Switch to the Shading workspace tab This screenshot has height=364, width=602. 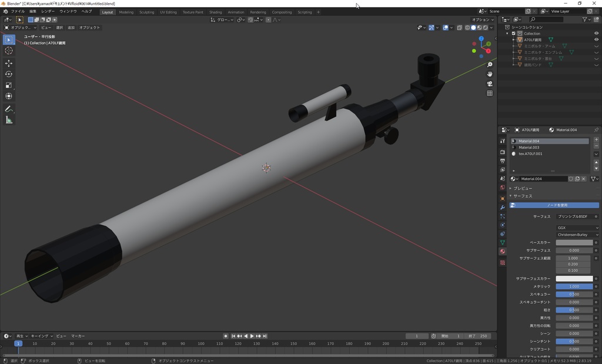pyautogui.click(x=215, y=12)
